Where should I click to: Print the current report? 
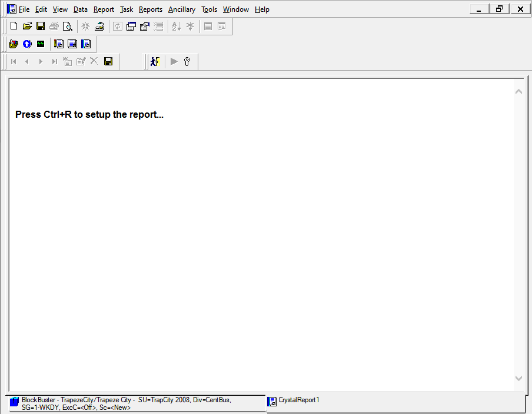54,26
